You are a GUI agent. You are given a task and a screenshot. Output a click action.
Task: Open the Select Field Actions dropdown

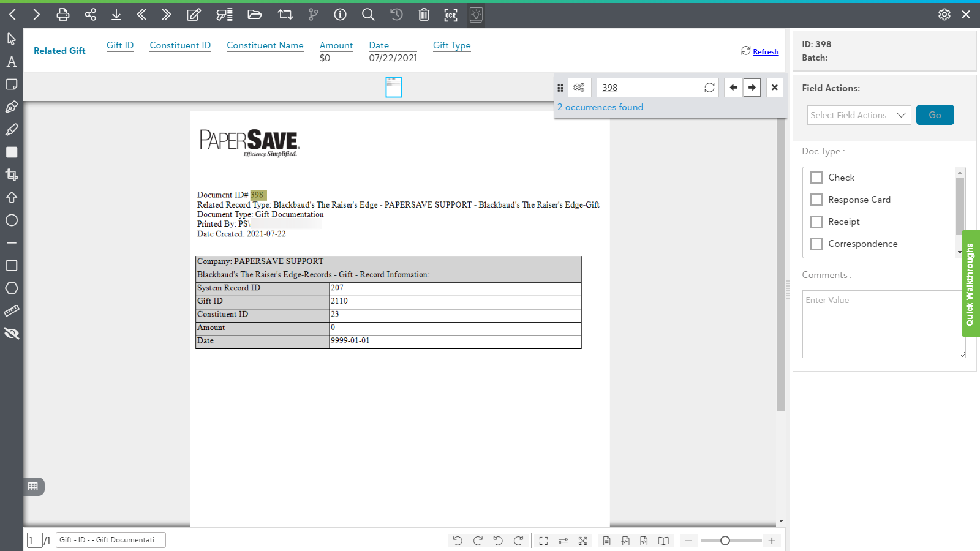[859, 115]
